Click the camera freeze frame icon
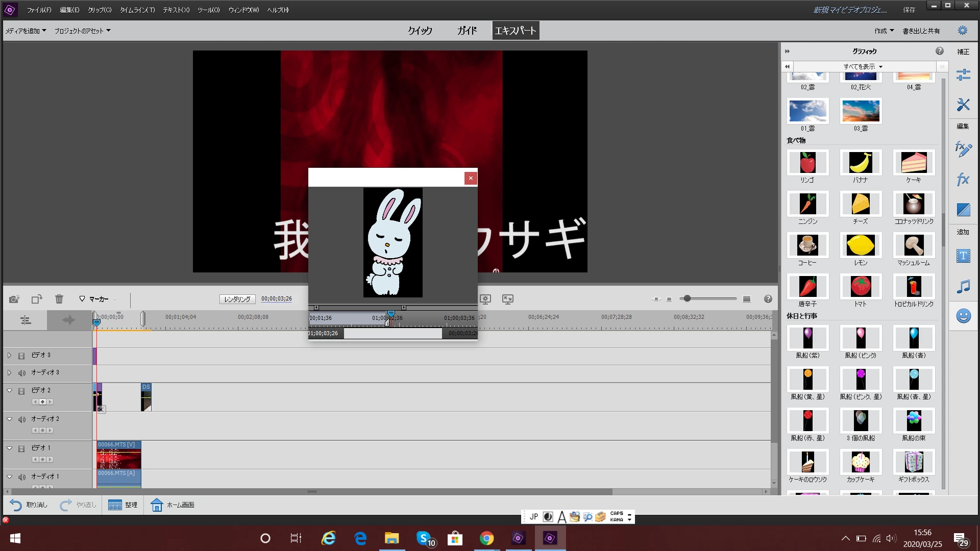The image size is (980, 551). pos(14,299)
